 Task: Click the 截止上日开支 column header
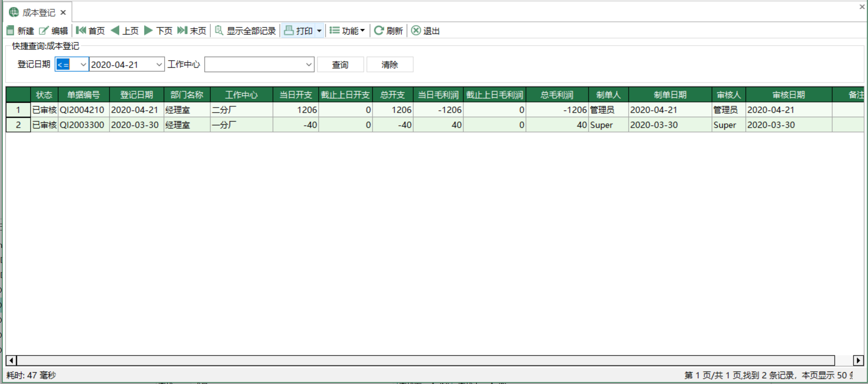[x=345, y=95]
